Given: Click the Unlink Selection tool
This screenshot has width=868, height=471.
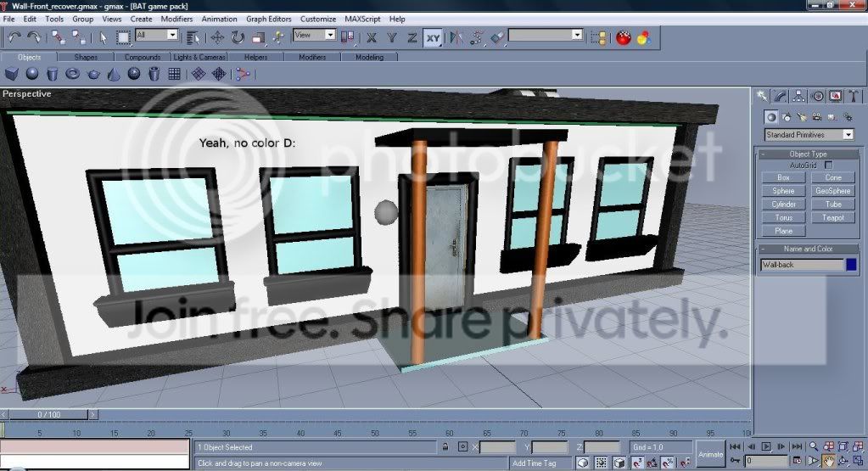Looking at the screenshot, I should point(79,37).
